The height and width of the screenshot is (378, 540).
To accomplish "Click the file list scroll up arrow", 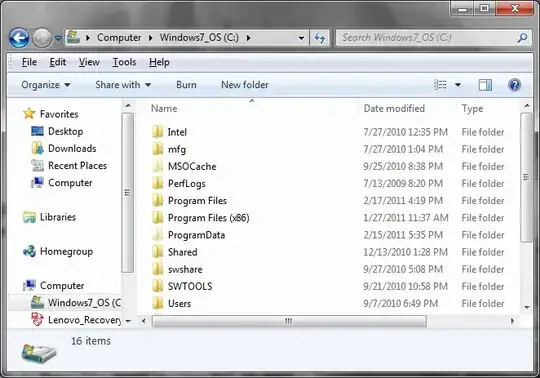I will point(527,106).
